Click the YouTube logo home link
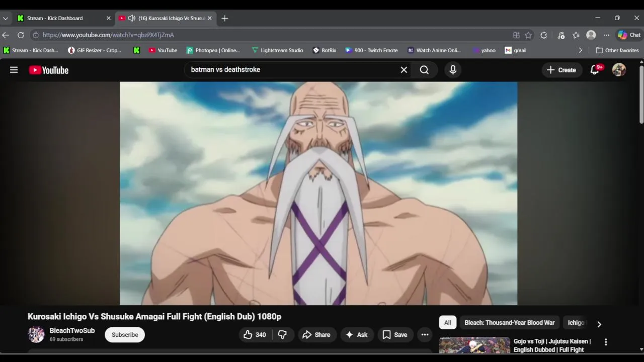This screenshot has height=362, width=644. [49, 70]
